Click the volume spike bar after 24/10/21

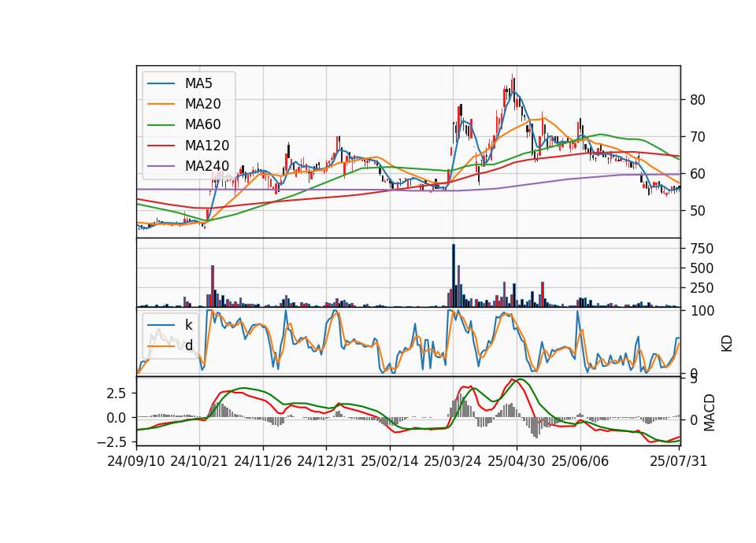(213, 286)
